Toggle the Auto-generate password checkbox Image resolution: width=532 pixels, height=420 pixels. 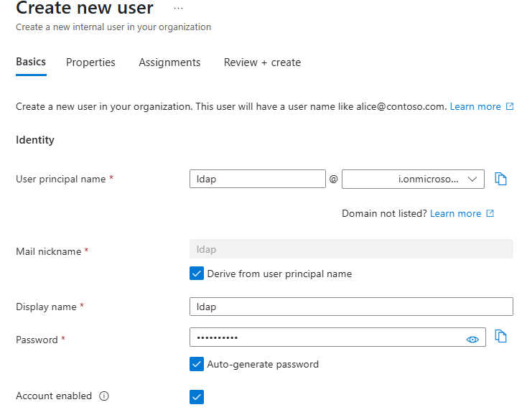coord(197,364)
